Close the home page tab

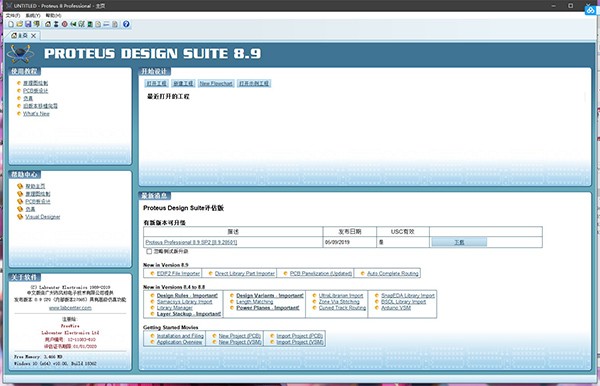click(x=34, y=36)
